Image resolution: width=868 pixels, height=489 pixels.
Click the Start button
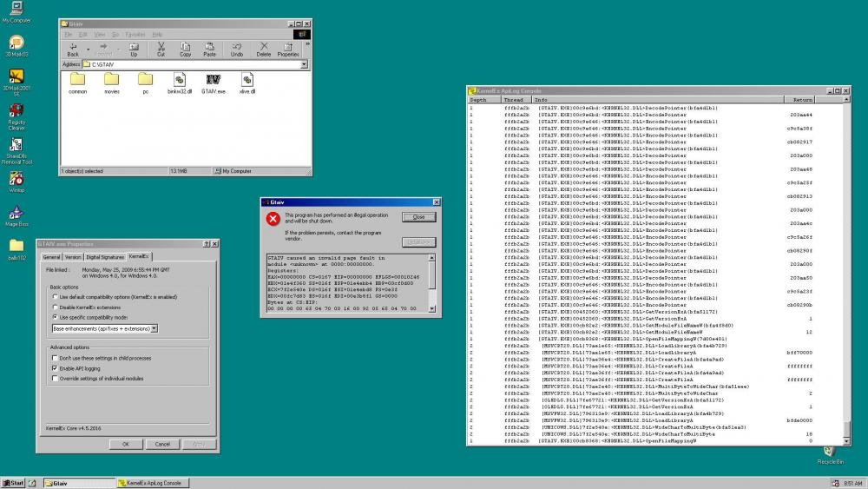point(13,483)
